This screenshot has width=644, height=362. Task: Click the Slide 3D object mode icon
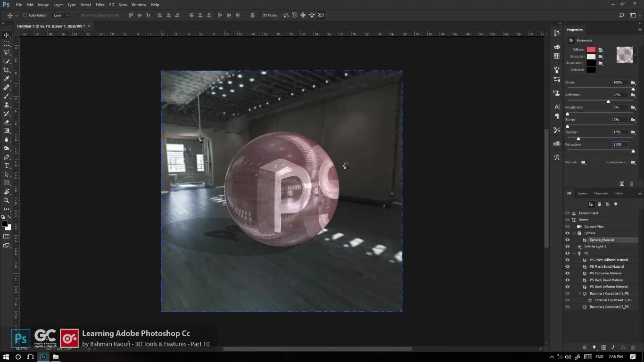312,15
